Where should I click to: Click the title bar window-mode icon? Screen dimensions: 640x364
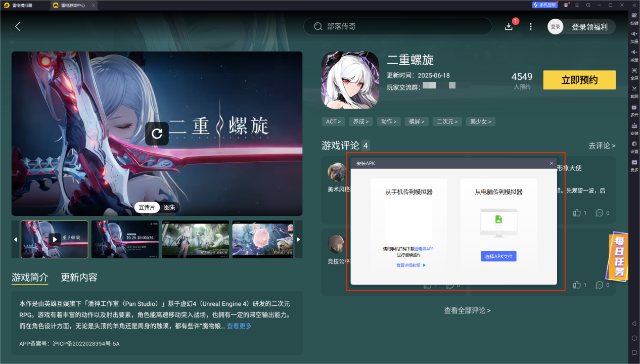click(588, 5)
